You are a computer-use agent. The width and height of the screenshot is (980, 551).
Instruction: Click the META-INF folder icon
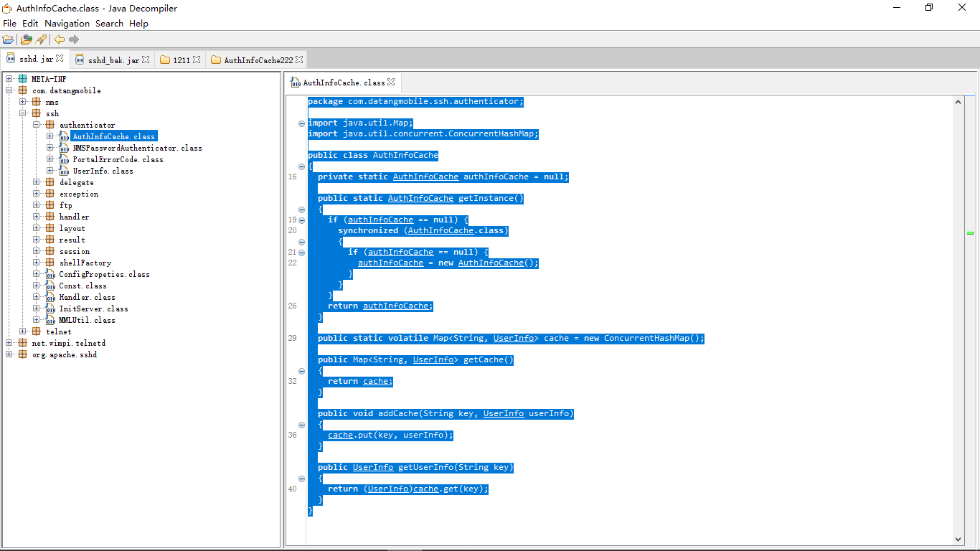click(23, 79)
